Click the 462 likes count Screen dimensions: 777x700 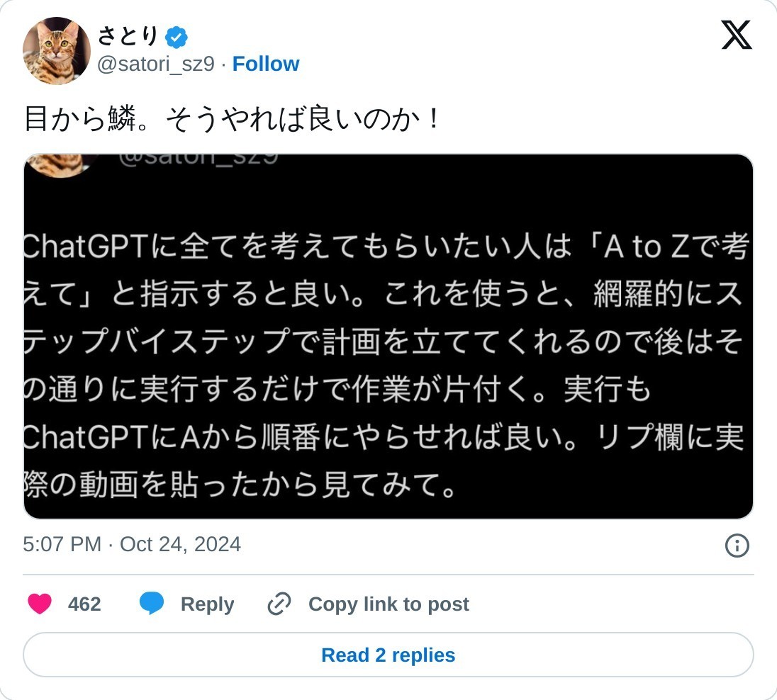[84, 604]
